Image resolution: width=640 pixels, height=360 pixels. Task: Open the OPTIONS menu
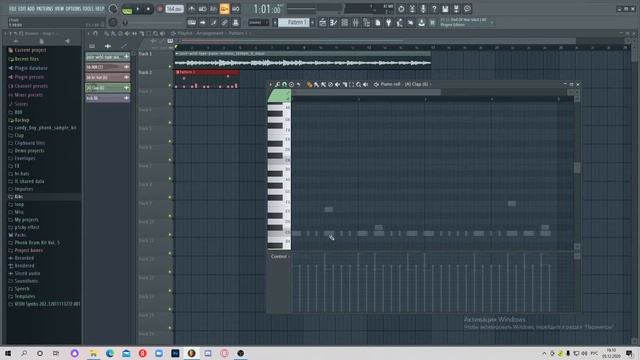coord(73,9)
